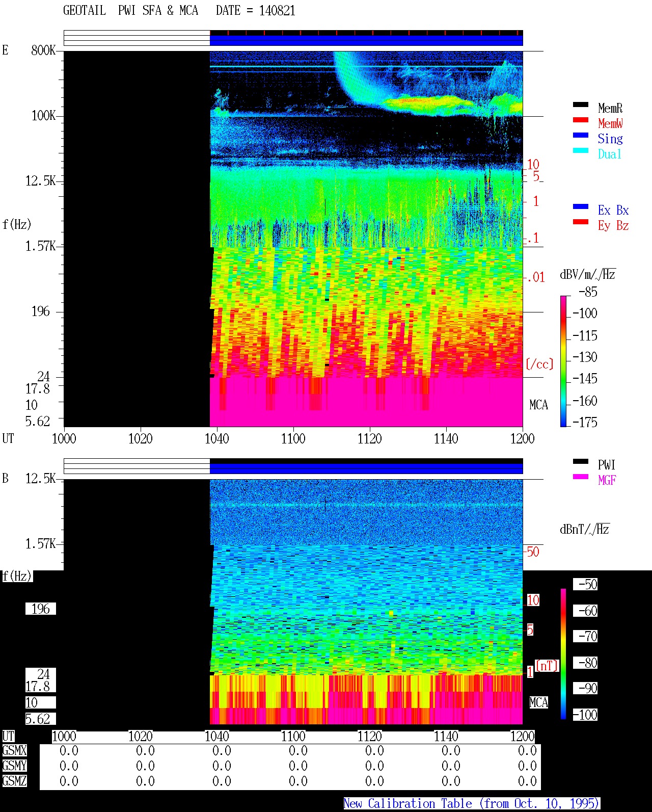Click the 1.57K frequency label on B panel
The height and width of the screenshot is (812, 652).
pos(40,543)
